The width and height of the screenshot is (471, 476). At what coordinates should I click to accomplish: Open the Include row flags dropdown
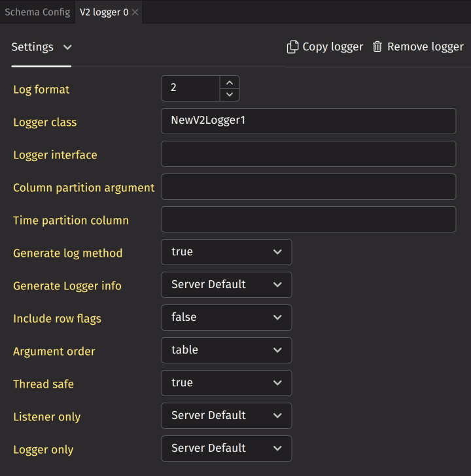coord(226,318)
